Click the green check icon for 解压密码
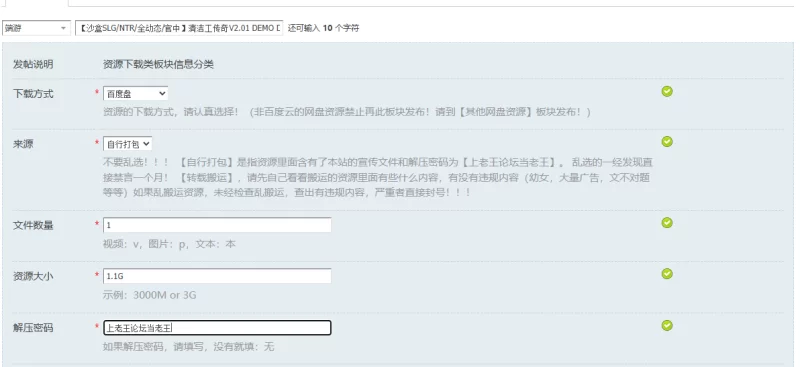 667,325
